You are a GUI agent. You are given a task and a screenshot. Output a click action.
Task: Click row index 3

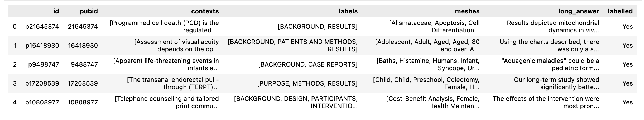click(x=15, y=83)
